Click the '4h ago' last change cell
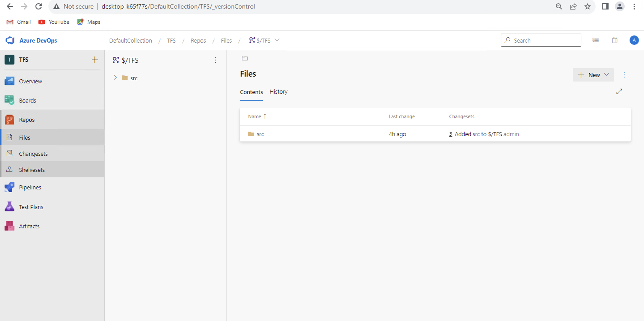The height and width of the screenshot is (321, 644). (397, 134)
